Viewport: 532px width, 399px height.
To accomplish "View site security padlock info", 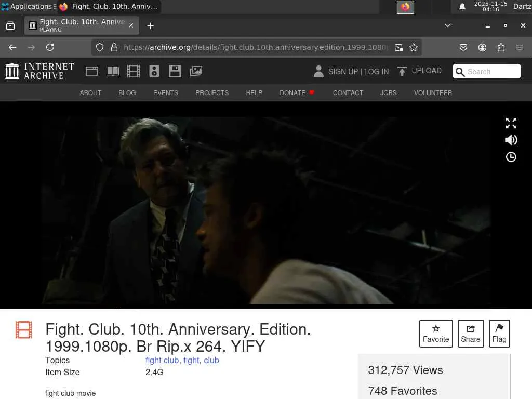I will click(114, 47).
